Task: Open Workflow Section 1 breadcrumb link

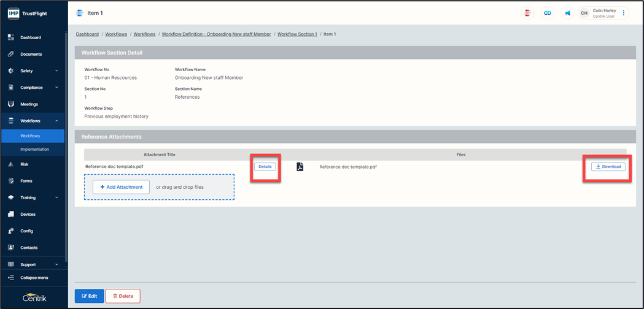Action: tap(297, 34)
